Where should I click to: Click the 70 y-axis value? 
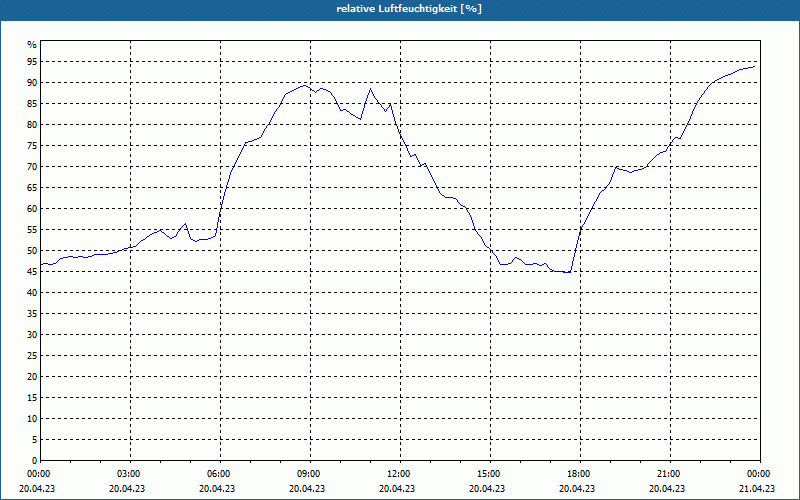click(32, 167)
